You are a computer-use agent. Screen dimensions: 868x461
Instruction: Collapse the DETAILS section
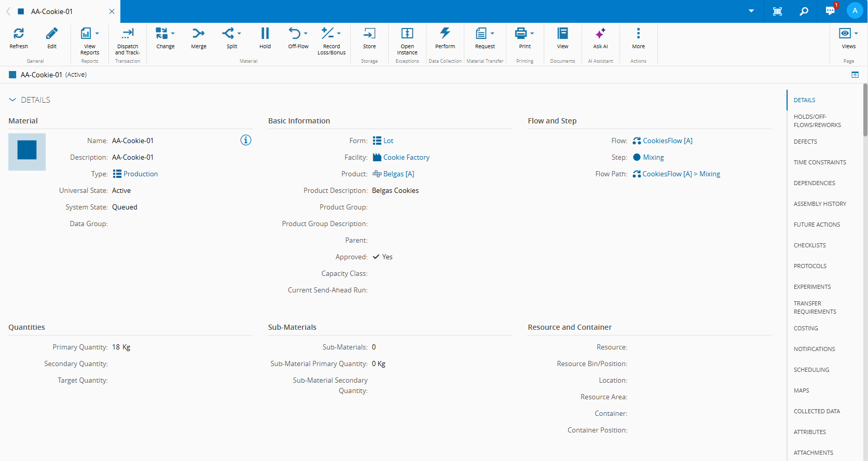tap(12, 100)
